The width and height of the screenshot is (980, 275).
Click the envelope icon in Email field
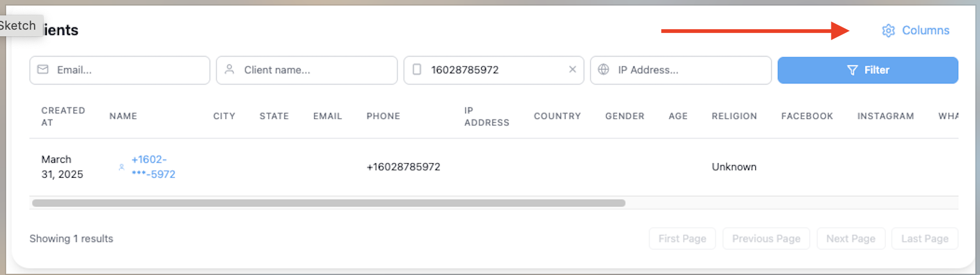click(x=43, y=69)
